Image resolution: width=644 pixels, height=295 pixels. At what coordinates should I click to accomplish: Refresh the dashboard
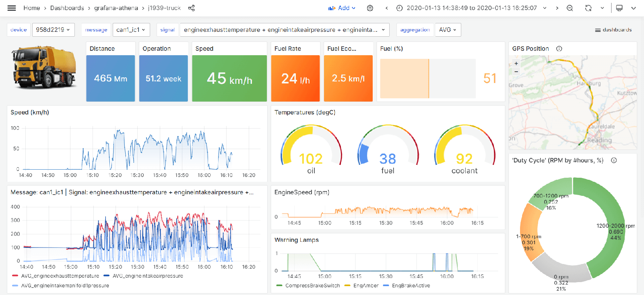point(588,8)
